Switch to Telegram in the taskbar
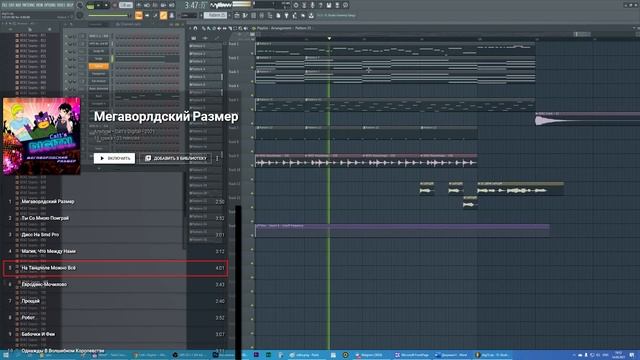The height and width of the screenshot is (360, 640). [370, 355]
